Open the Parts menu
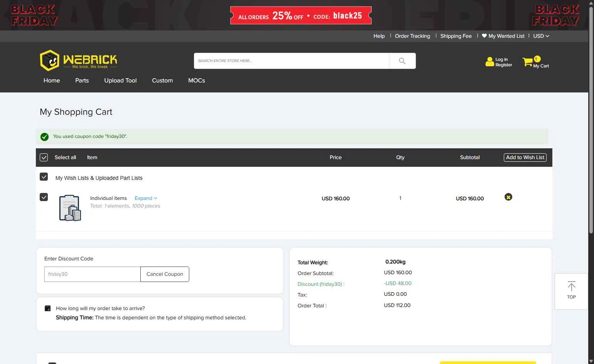 (82, 81)
